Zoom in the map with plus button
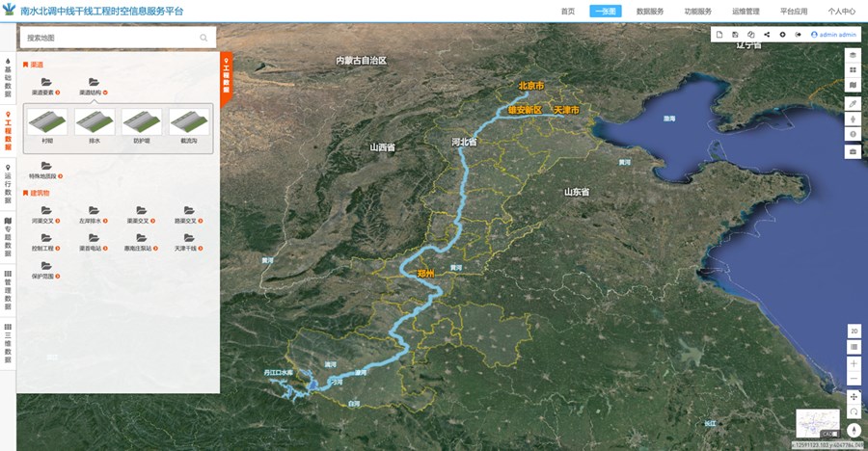The height and width of the screenshot is (451, 868). point(854,364)
